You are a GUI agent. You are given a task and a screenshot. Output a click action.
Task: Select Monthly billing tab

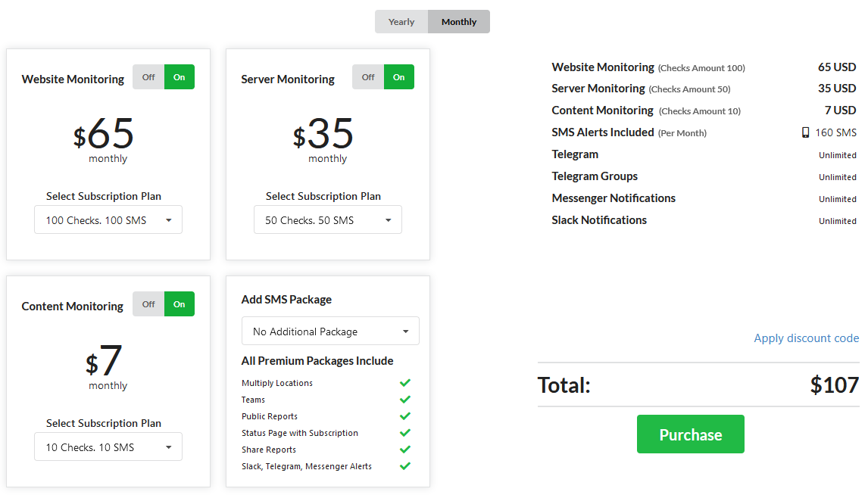coord(459,22)
